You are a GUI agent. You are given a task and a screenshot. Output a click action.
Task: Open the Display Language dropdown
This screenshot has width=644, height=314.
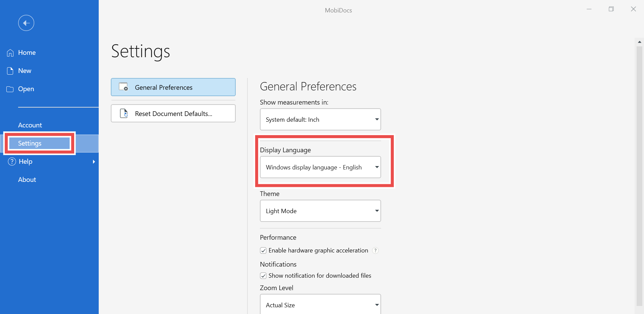pos(320,167)
